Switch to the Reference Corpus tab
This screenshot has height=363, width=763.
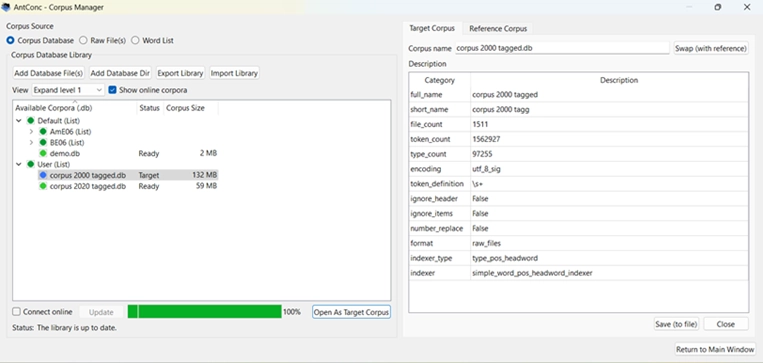click(498, 29)
